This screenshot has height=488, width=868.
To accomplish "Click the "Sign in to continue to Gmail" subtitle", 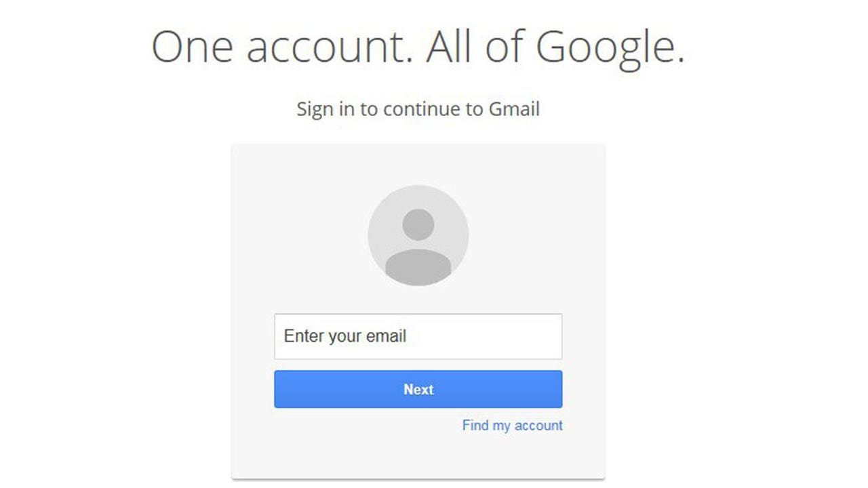I will coord(418,109).
